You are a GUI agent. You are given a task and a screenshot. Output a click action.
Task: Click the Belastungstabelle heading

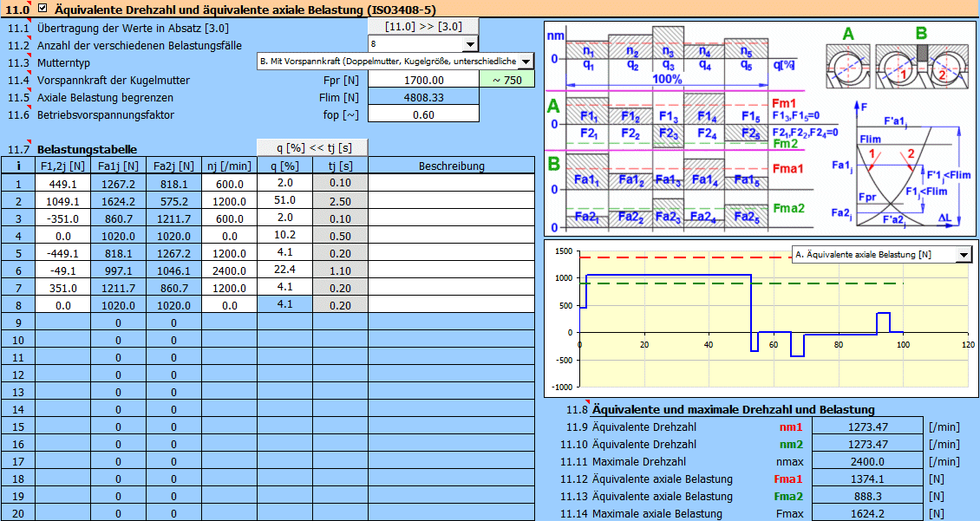[x=87, y=149]
